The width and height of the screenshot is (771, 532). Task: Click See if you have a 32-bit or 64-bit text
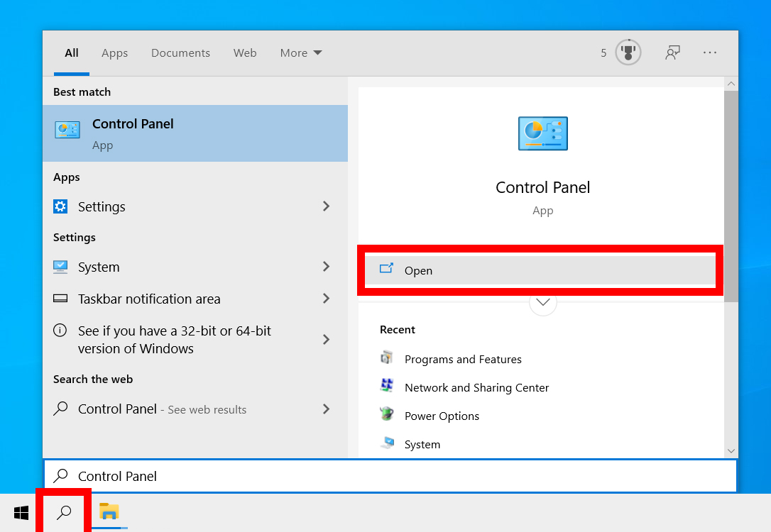click(175, 340)
